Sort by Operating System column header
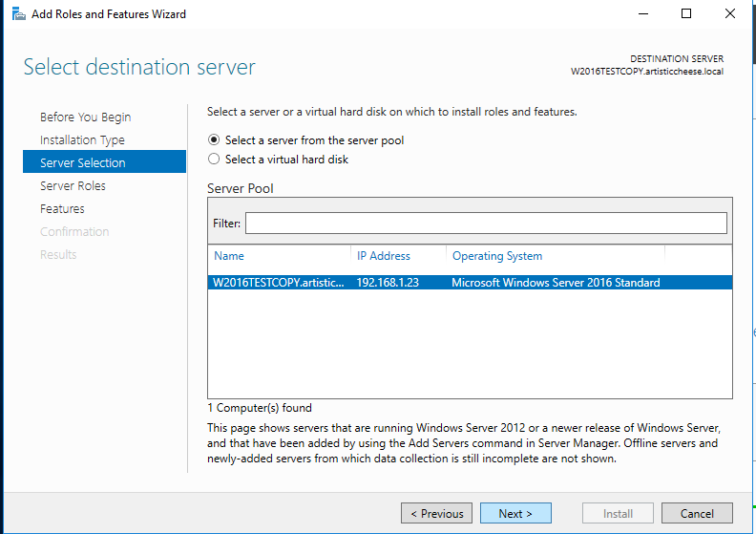 pyautogui.click(x=497, y=256)
